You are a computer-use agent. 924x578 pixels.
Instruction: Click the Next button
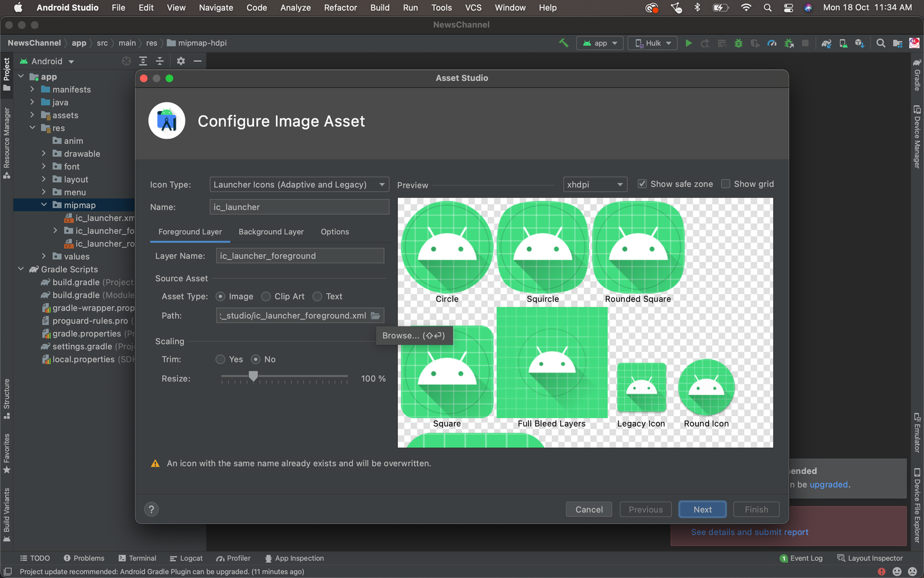(x=702, y=509)
